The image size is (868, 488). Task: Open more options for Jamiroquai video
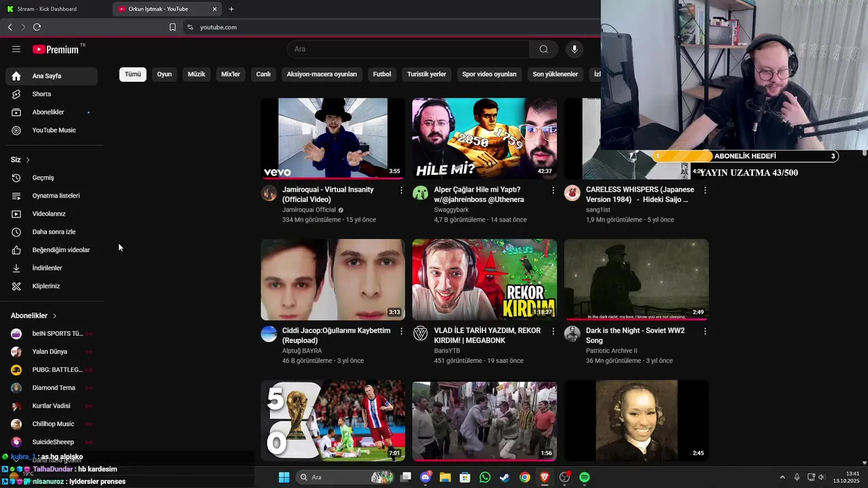[401, 190]
